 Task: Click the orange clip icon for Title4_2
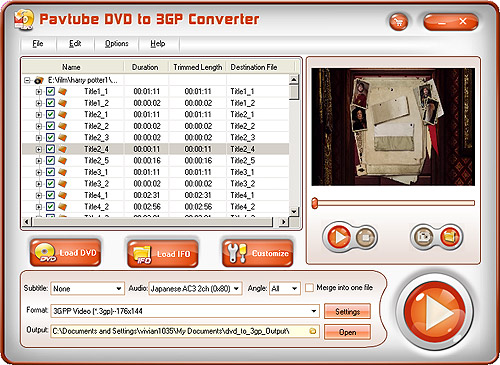pos(62,207)
